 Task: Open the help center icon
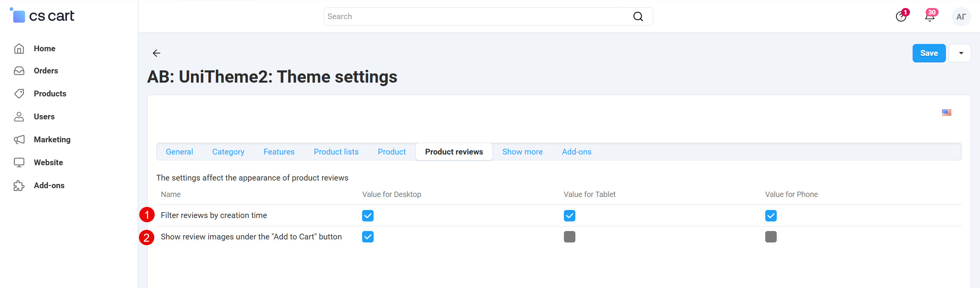(901, 16)
